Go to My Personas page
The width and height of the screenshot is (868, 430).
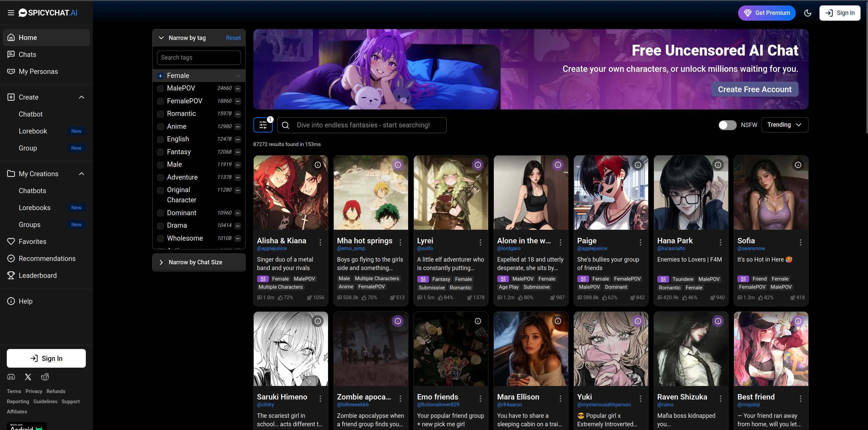click(x=38, y=71)
